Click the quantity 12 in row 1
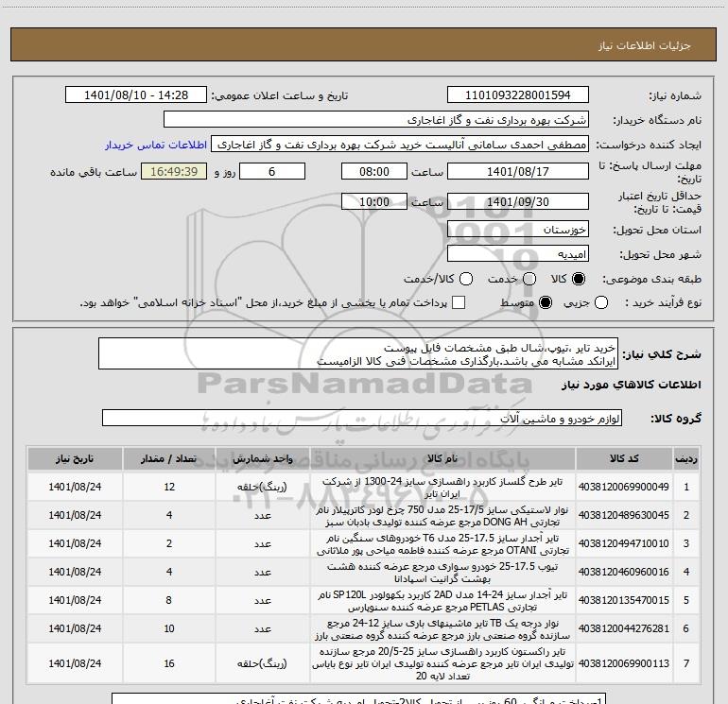The image size is (728, 704). click(169, 487)
